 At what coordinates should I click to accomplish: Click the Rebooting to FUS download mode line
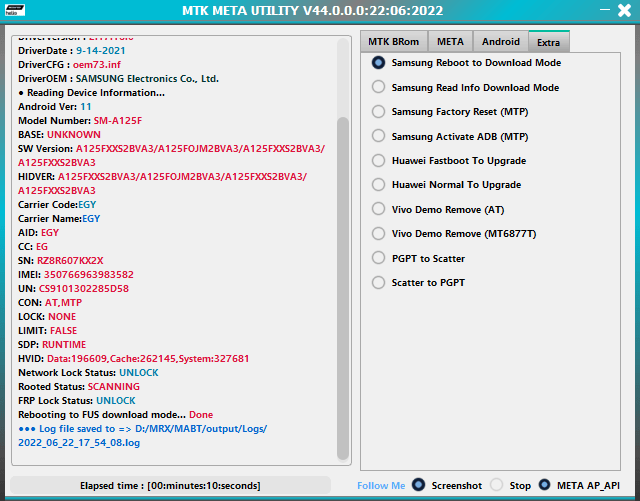(116, 415)
